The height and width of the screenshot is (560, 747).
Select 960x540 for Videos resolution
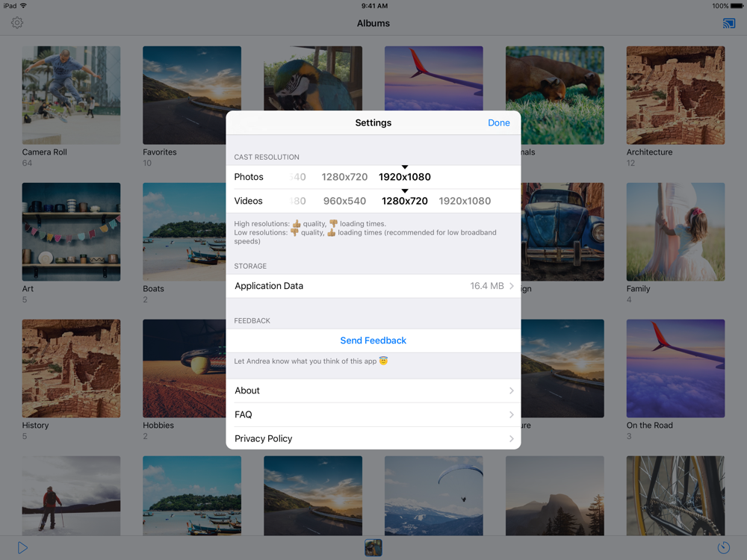click(344, 201)
